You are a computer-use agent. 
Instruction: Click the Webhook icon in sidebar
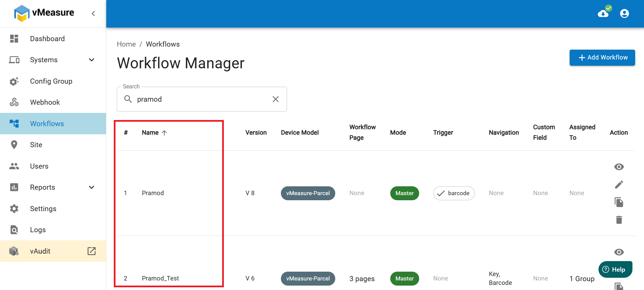click(x=14, y=102)
